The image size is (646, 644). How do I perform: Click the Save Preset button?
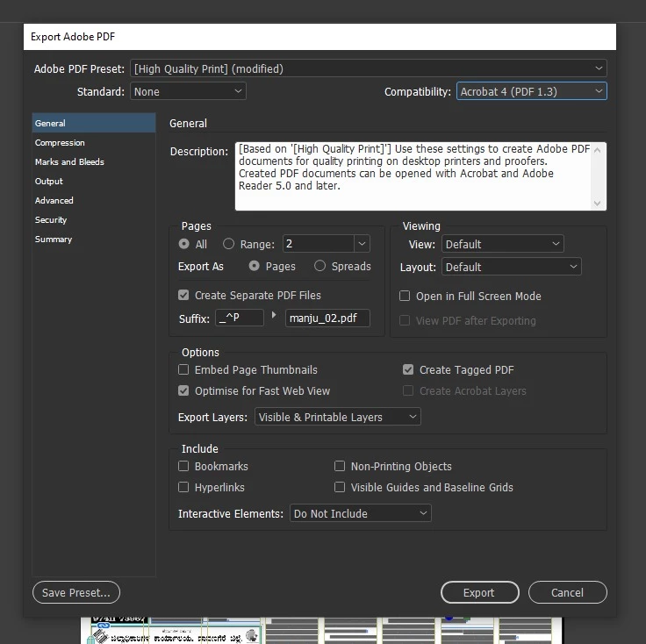(76, 592)
